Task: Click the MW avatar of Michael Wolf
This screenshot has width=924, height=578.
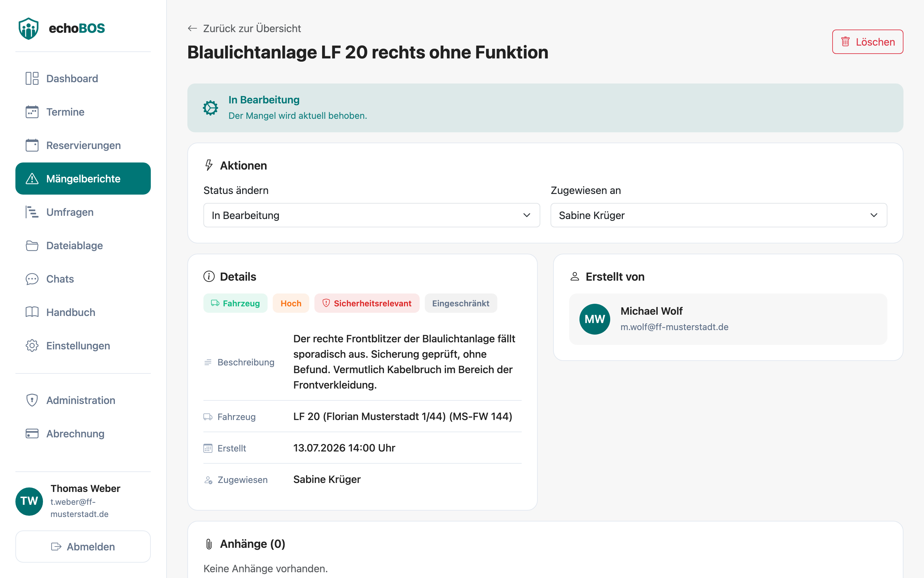Action: (595, 319)
